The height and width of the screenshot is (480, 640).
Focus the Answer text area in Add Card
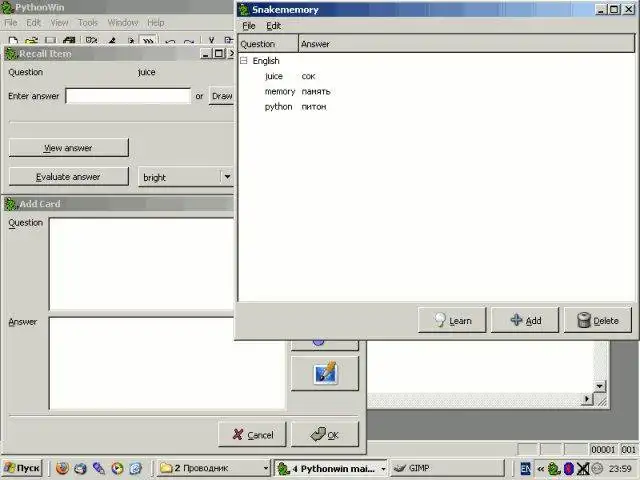point(167,363)
